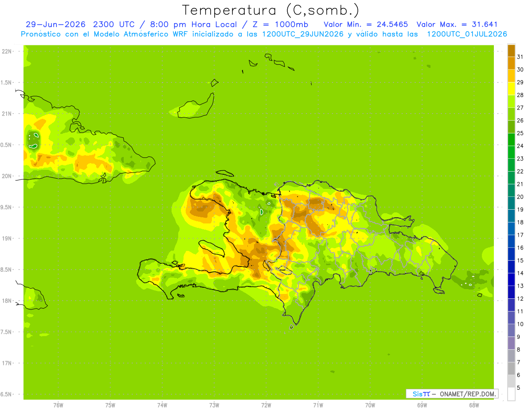
Task: Click the '75W' longitude axis label
Action: click(110, 405)
